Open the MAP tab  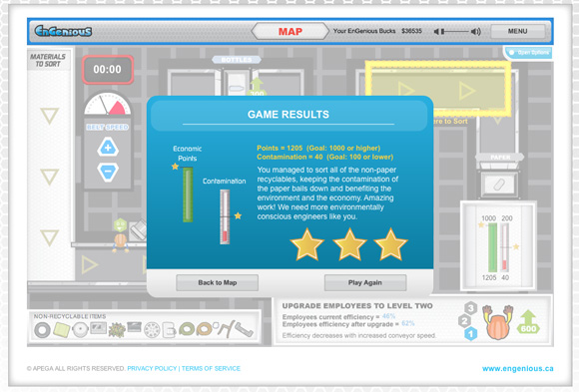pyautogui.click(x=290, y=31)
